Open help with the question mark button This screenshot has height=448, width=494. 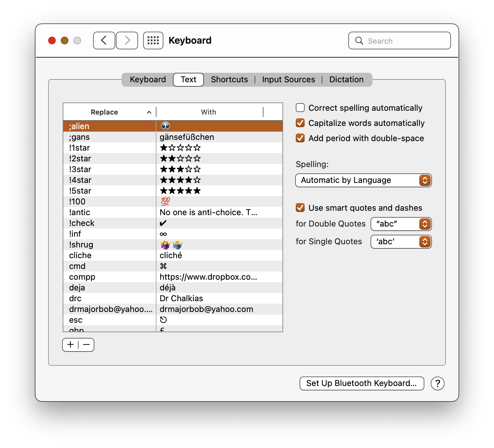pyautogui.click(x=437, y=383)
